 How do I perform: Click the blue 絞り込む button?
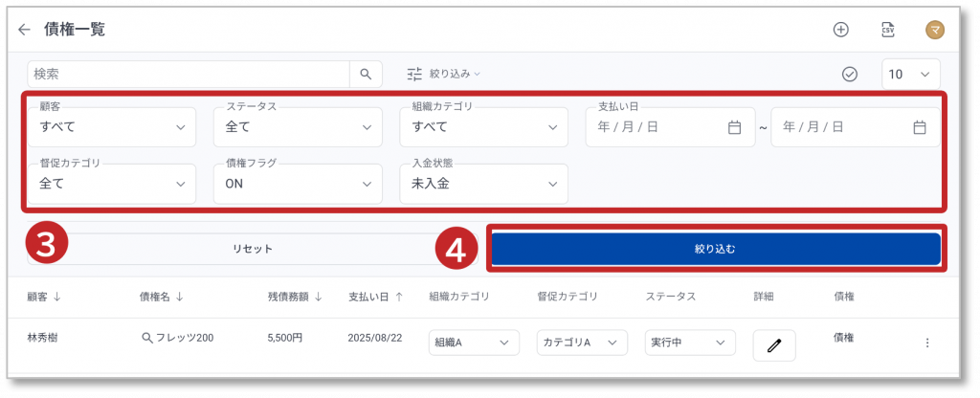click(715, 249)
